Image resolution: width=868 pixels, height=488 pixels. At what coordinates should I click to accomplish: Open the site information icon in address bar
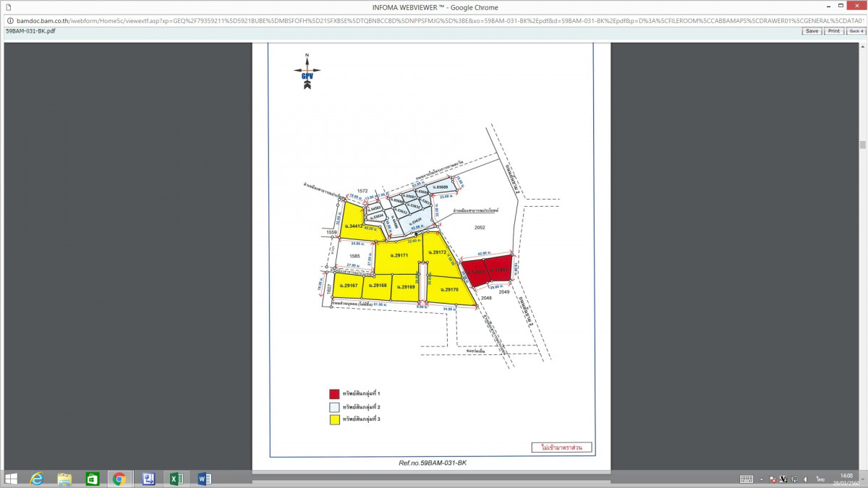[x=9, y=21]
